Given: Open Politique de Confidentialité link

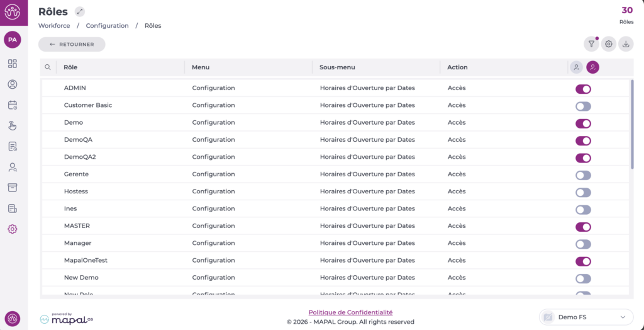Looking at the screenshot, I should [350, 312].
